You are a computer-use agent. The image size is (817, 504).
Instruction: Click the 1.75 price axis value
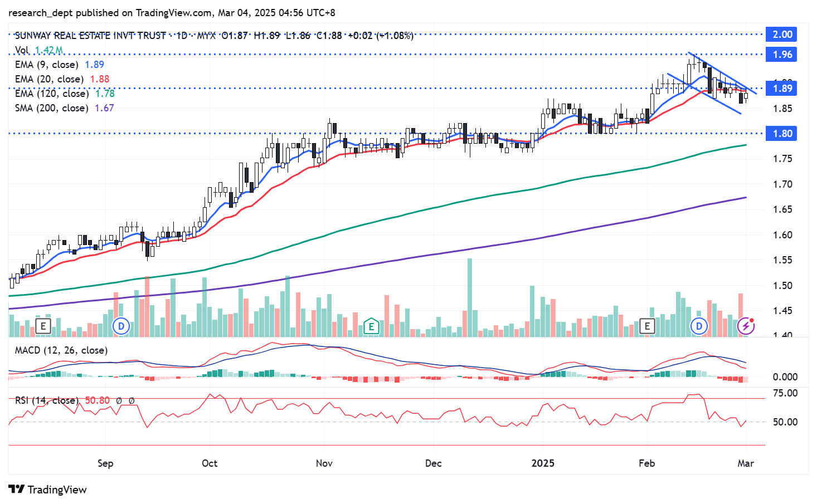tap(782, 159)
